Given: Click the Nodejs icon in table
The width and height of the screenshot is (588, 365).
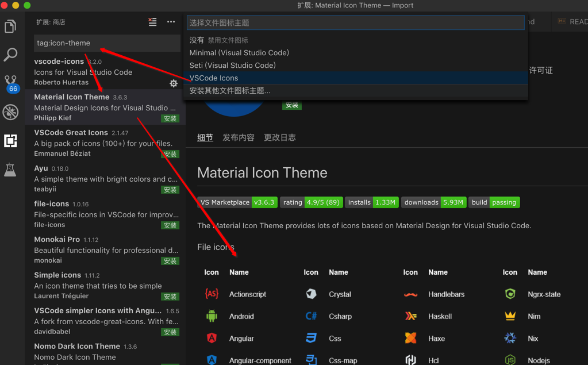Looking at the screenshot, I should 510,360.
